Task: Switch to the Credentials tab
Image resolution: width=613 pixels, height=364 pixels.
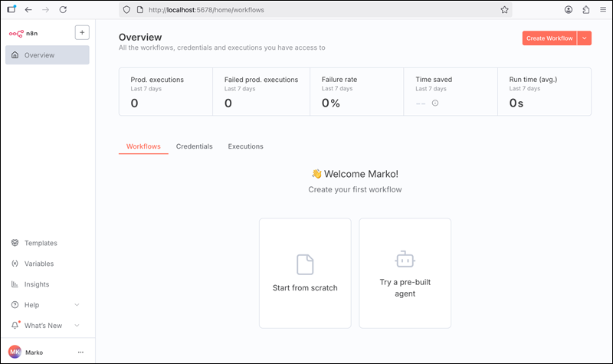Action: pos(195,146)
